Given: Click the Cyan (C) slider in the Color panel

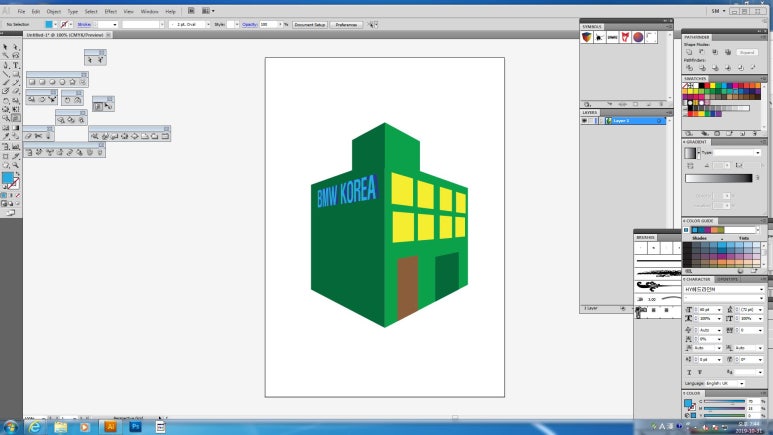Looking at the screenshot, I should point(724,401).
